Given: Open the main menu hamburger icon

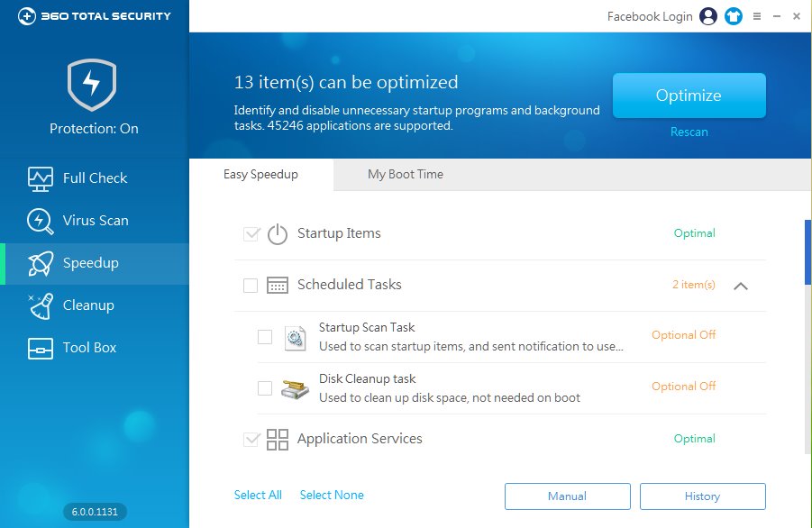Looking at the screenshot, I should click(x=757, y=16).
